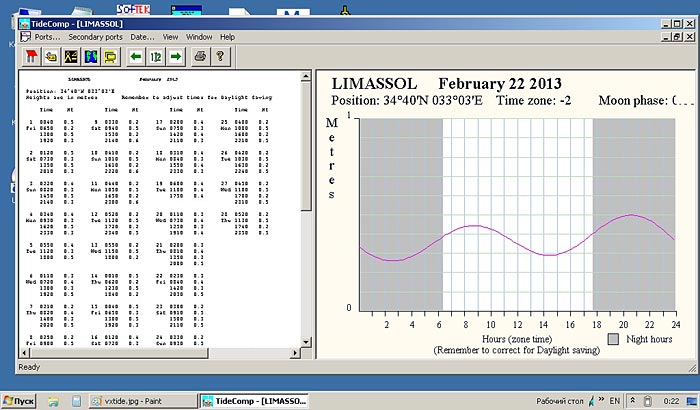
Task: Click the horizontal scrollbar thumb under table
Action: (x=119, y=353)
